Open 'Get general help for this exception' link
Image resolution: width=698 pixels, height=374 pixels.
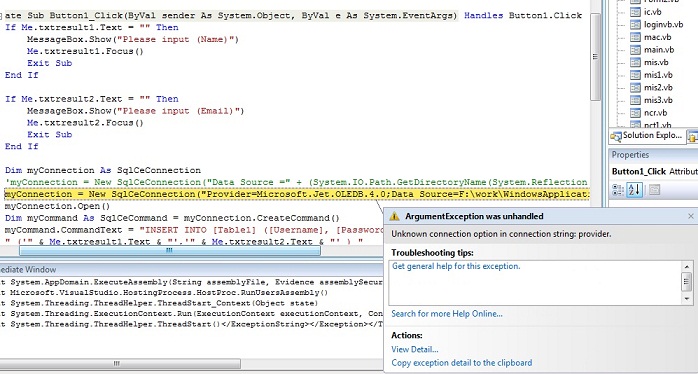click(456, 266)
